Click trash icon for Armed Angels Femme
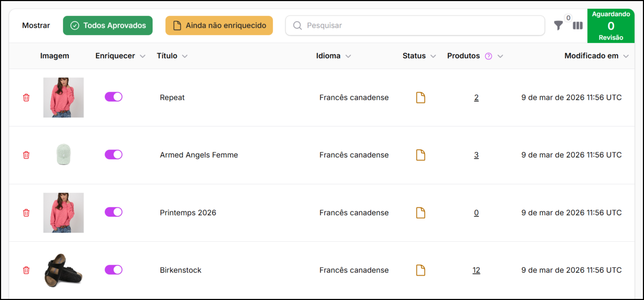This screenshot has height=300, width=644. click(26, 155)
